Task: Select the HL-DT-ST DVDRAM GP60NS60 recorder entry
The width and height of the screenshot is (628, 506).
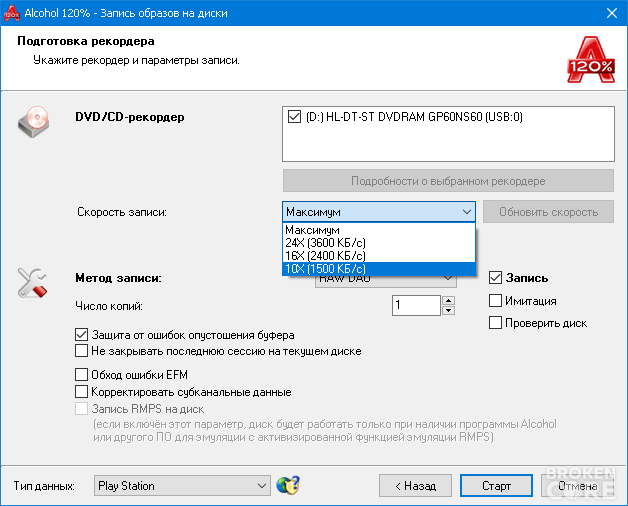Action: pyautogui.click(x=414, y=117)
